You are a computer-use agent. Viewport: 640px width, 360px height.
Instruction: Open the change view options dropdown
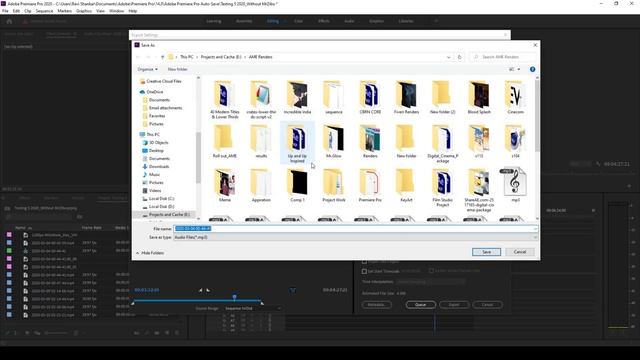pos(519,69)
